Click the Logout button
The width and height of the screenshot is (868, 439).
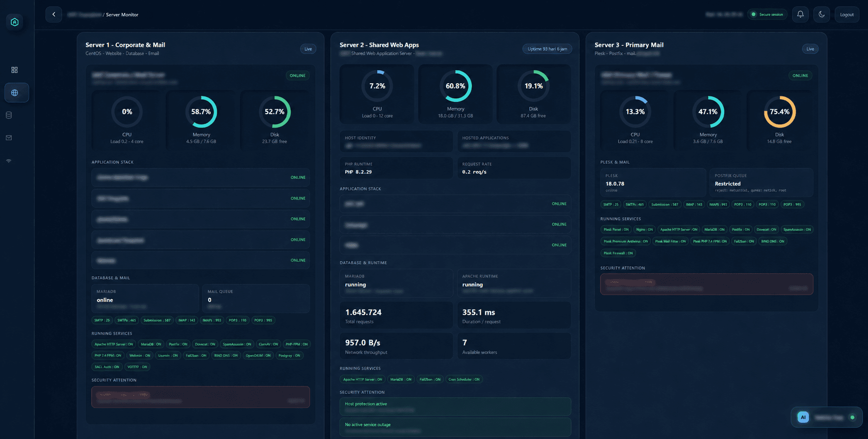847,14
